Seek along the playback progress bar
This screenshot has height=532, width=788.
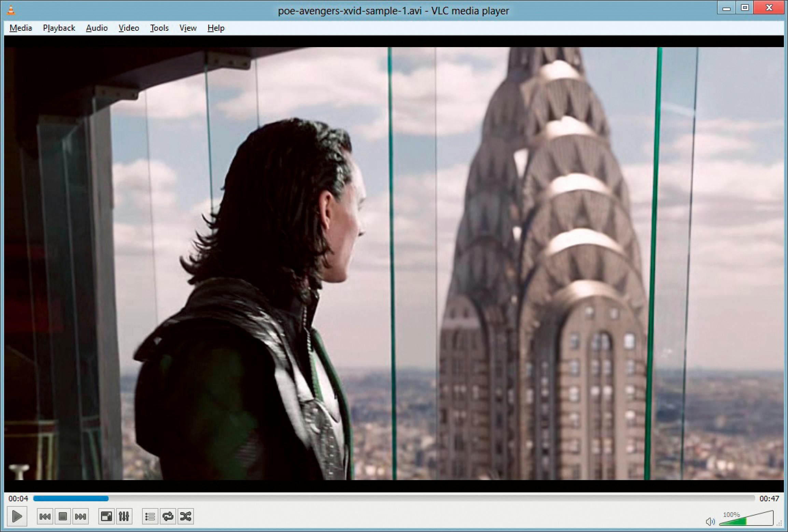[393, 499]
